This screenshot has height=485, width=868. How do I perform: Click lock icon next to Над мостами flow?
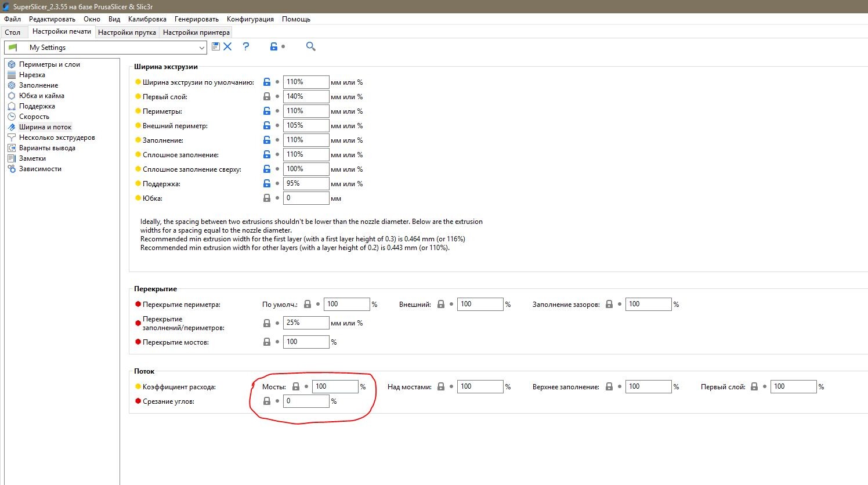[x=441, y=387]
